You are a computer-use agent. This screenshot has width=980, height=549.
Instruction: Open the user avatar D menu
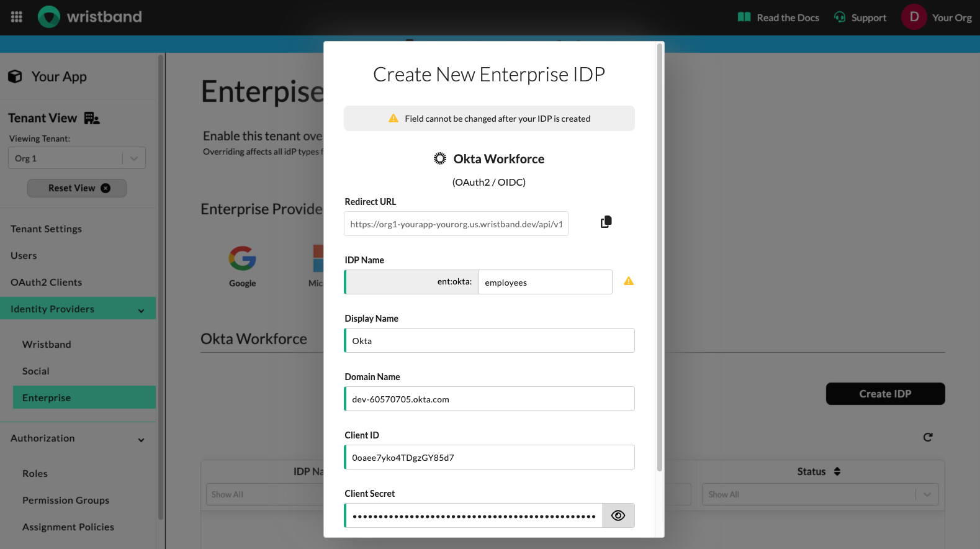[914, 17]
